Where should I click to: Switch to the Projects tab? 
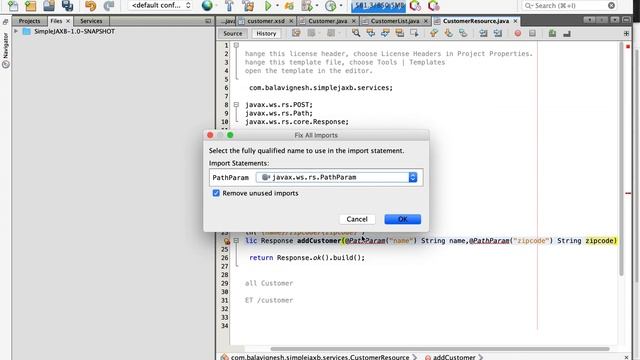29,21
